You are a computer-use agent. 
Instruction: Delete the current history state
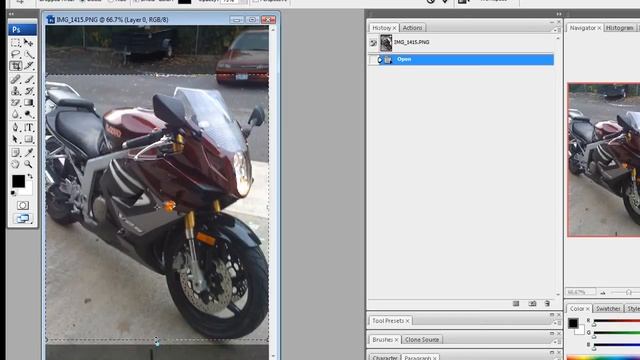(547, 304)
